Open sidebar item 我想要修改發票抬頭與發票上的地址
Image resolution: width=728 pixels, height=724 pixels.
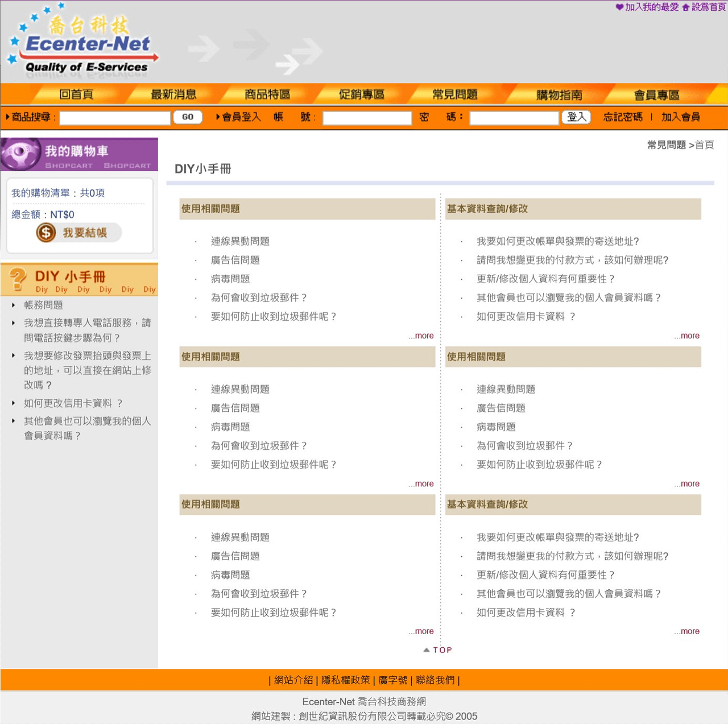[x=87, y=370]
